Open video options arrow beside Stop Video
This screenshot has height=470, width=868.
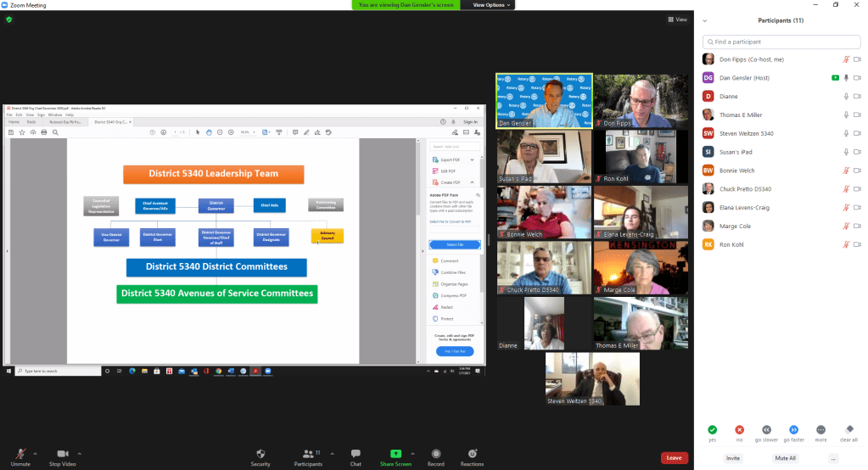pyautogui.click(x=80, y=452)
